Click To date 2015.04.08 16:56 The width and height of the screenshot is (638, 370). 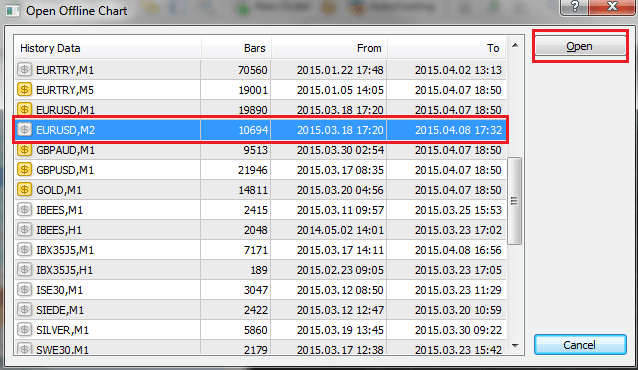pos(458,250)
